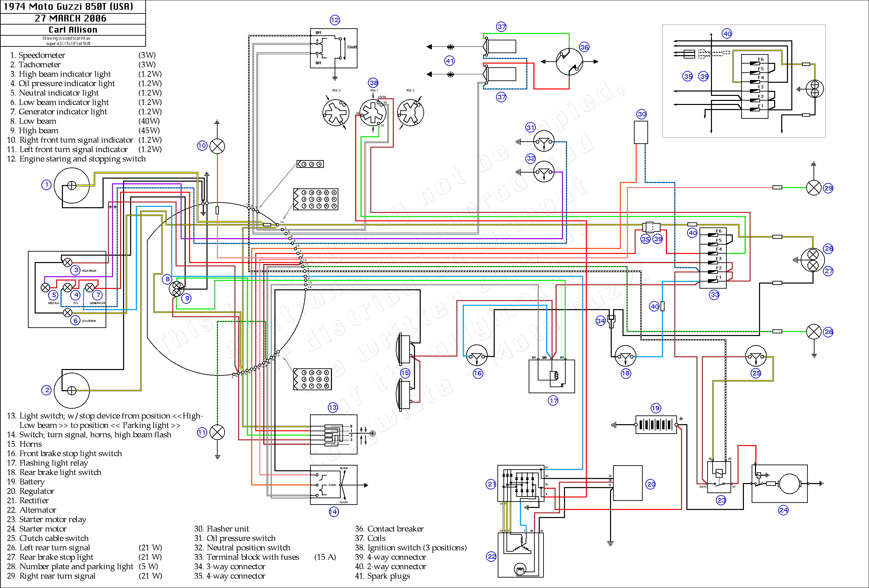Image resolution: width=869 pixels, height=588 pixels.
Task: Click the rectifier diode block 21
Action: (x=521, y=483)
